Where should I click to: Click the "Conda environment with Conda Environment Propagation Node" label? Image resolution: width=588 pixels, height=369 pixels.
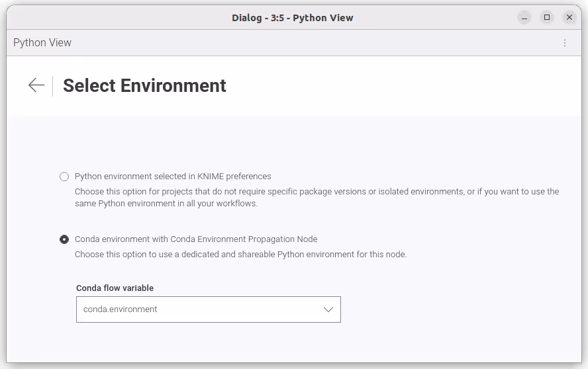pos(196,239)
